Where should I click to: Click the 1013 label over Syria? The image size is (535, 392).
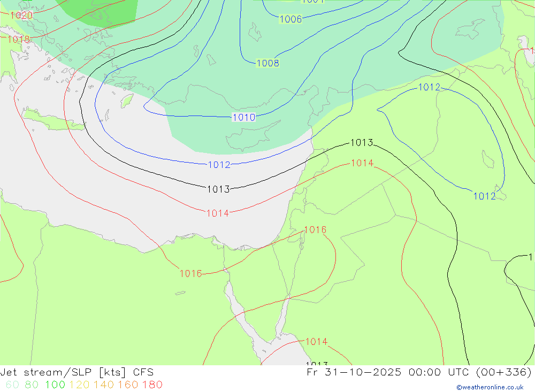(362, 143)
